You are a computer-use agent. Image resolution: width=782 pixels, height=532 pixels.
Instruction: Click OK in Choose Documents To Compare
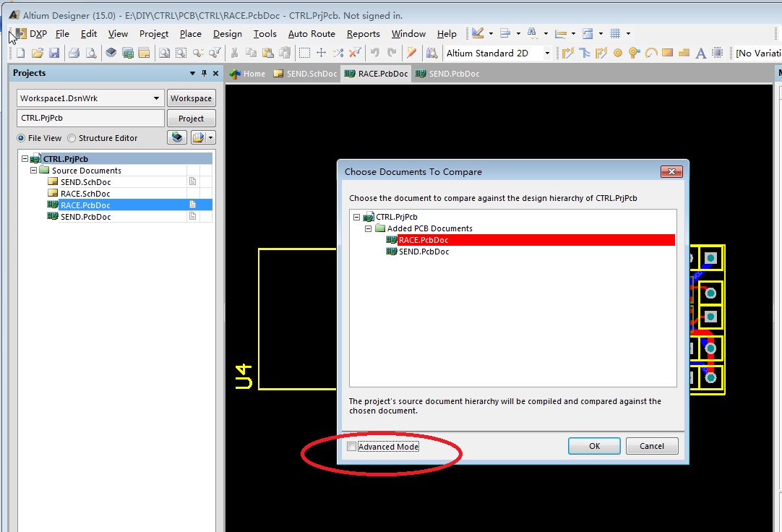point(594,446)
